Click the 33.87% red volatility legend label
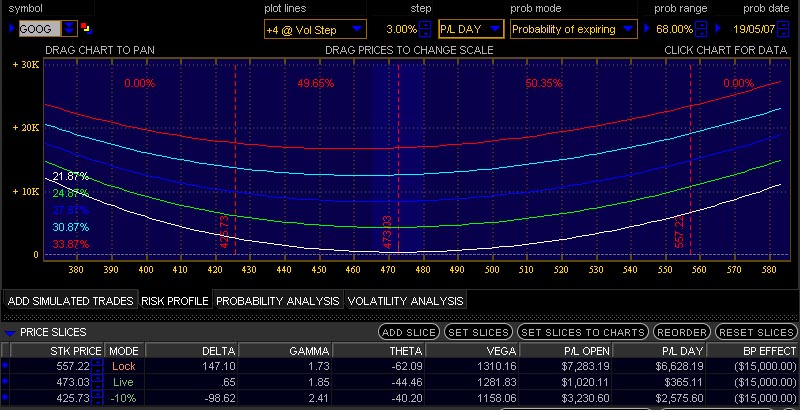Image resolution: width=800 pixels, height=410 pixels. click(70, 244)
